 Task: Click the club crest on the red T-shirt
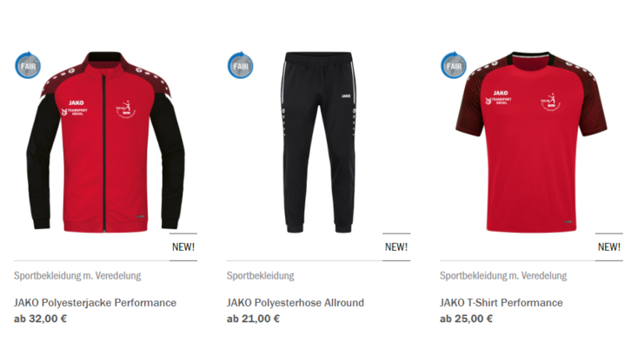coord(551,102)
